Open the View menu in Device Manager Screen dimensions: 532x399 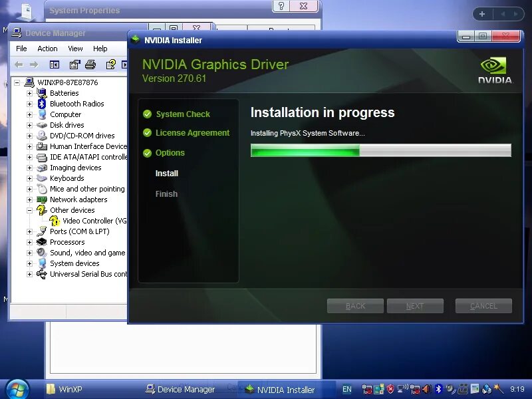(75, 49)
